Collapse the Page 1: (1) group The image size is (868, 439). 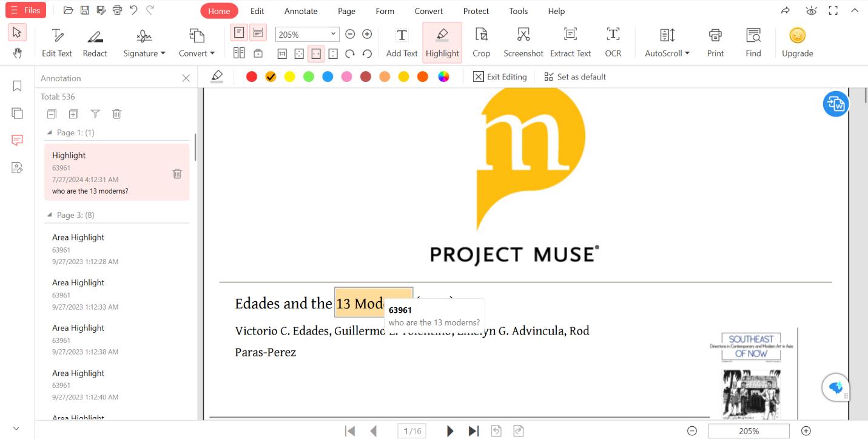pyautogui.click(x=50, y=132)
